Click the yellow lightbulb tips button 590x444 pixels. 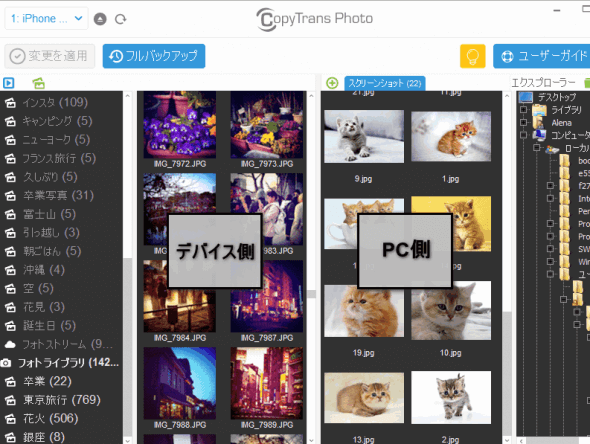473,56
